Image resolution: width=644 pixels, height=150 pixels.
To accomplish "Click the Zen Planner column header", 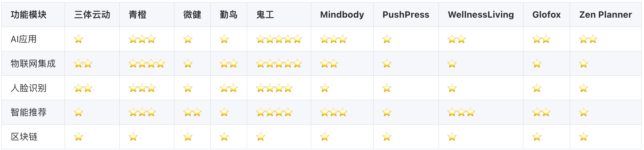I will coord(605,15).
